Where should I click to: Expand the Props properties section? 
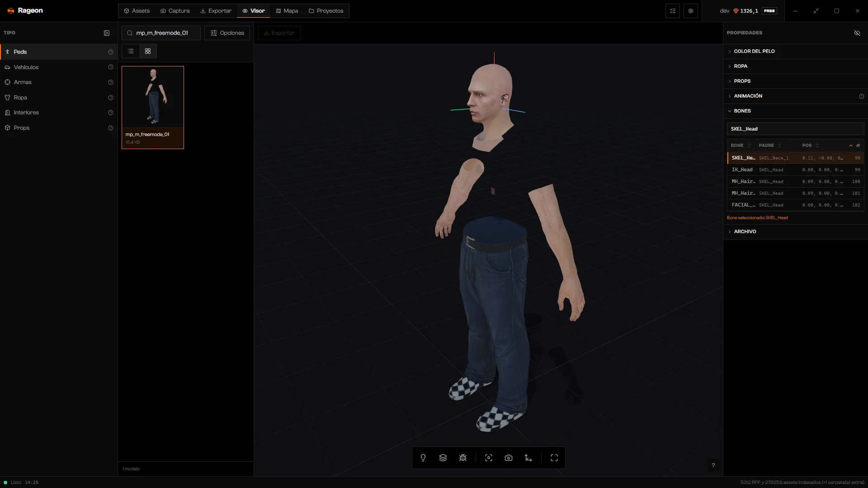coord(795,81)
